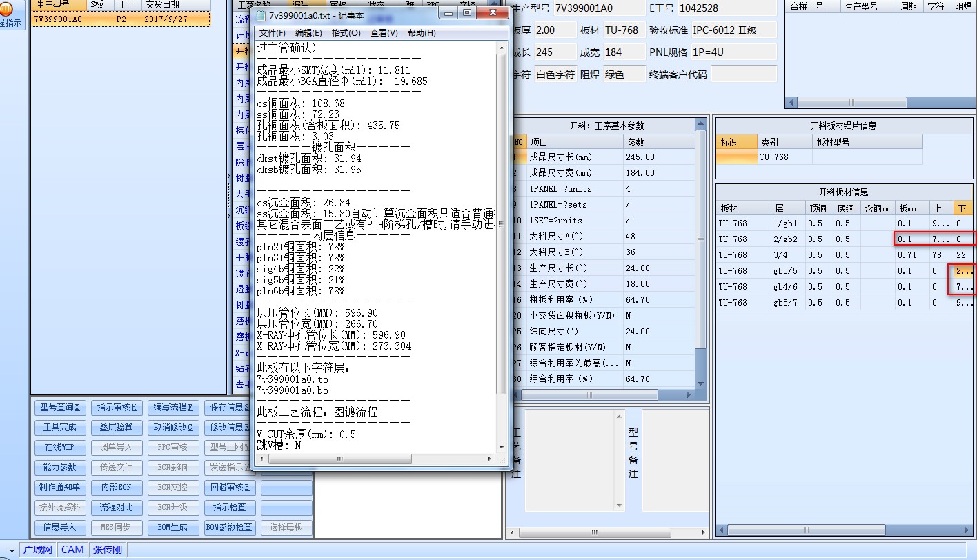Click the 指示审核H button

[117, 407]
